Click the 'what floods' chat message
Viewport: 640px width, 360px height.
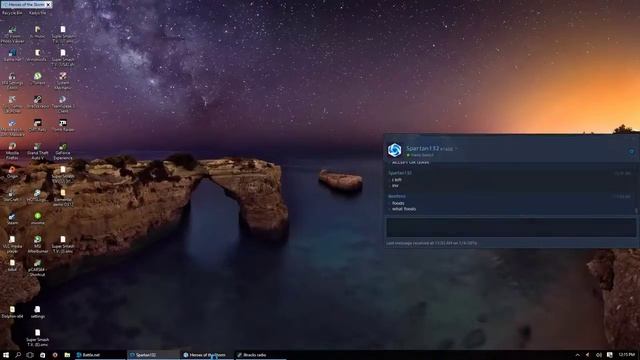(404, 209)
